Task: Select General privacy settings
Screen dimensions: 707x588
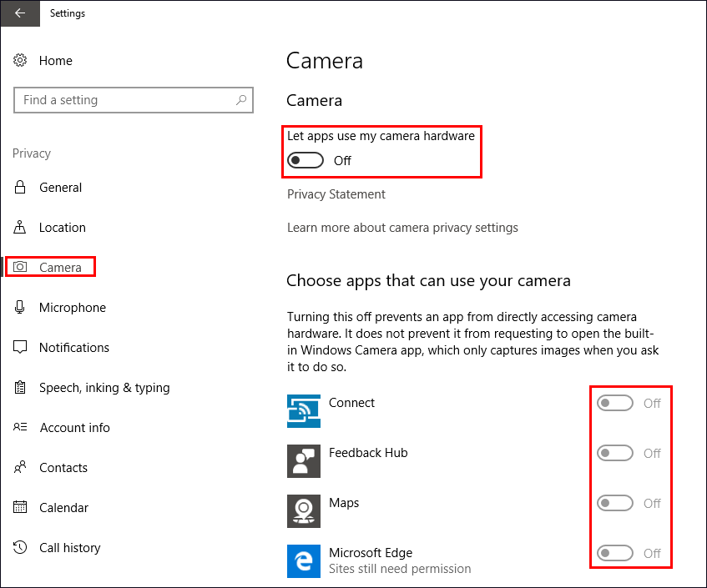Action: click(60, 188)
